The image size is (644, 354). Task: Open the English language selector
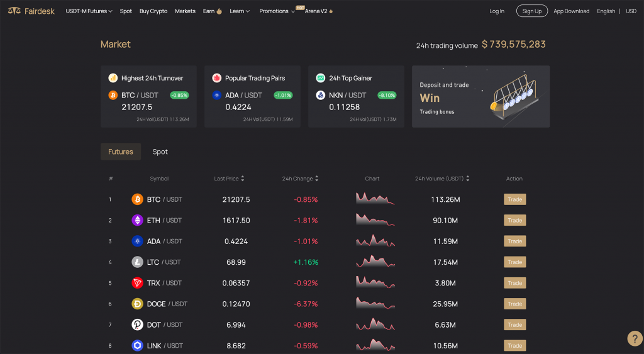[x=606, y=11]
